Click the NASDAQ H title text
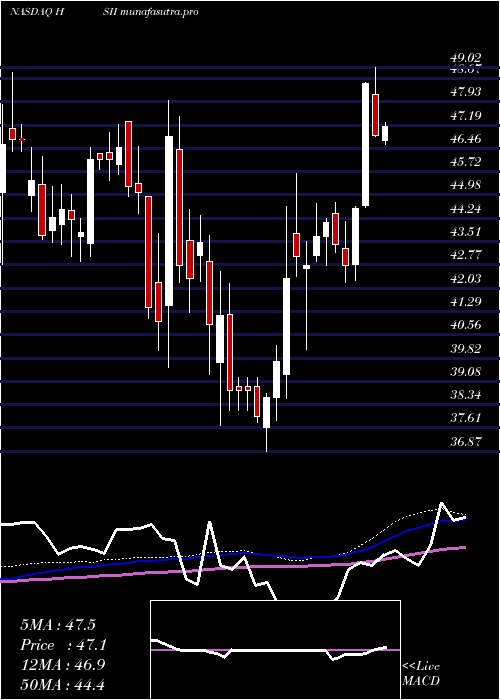The height and width of the screenshot is (700, 500). coord(38,12)
